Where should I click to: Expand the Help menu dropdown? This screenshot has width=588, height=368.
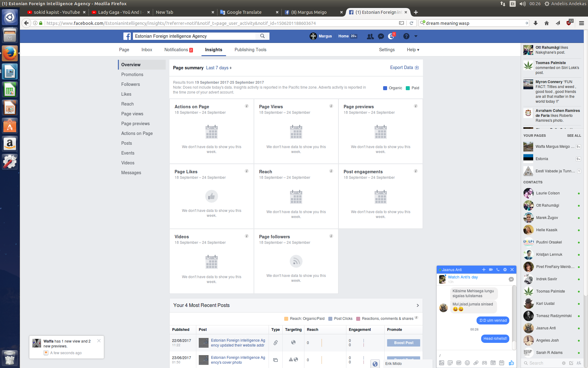413,50
